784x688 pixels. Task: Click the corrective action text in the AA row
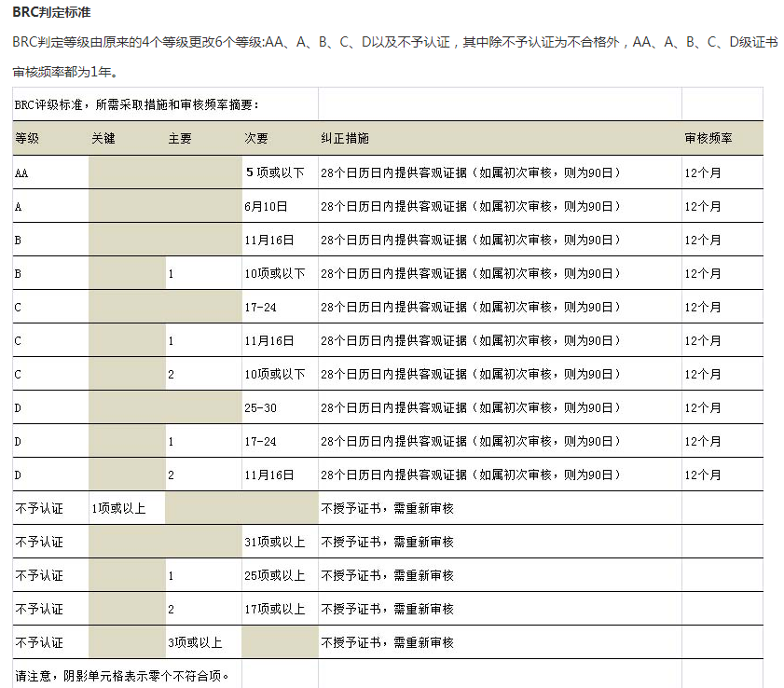(x=471, y=173)
